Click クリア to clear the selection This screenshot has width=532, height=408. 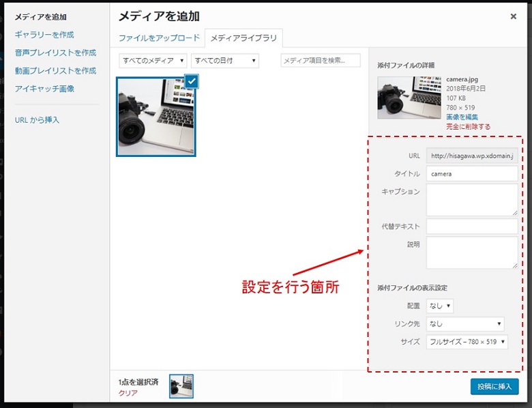pyautogui.click(x=128, y=393)
